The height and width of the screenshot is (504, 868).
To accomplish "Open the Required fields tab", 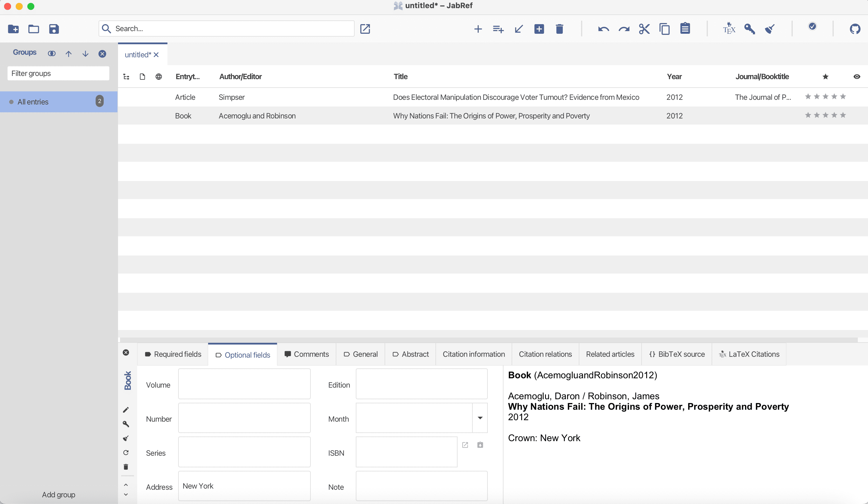I will point(173,354).
